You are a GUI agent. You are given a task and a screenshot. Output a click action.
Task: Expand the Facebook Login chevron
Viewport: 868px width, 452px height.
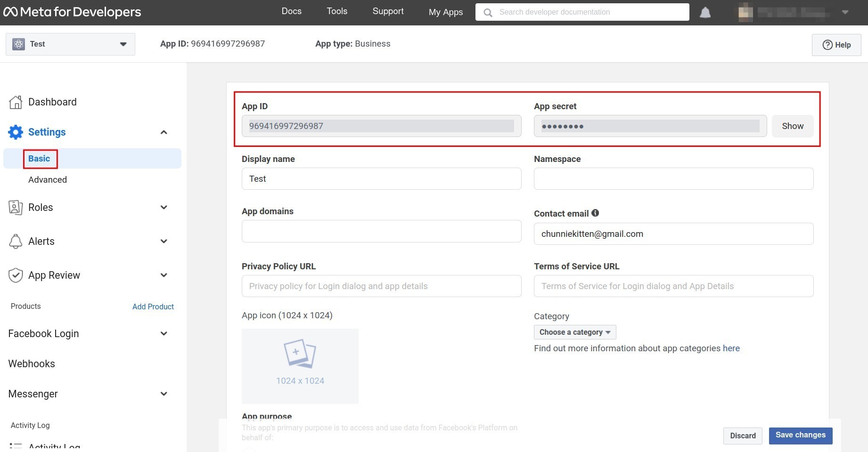(x=164, y=334)
